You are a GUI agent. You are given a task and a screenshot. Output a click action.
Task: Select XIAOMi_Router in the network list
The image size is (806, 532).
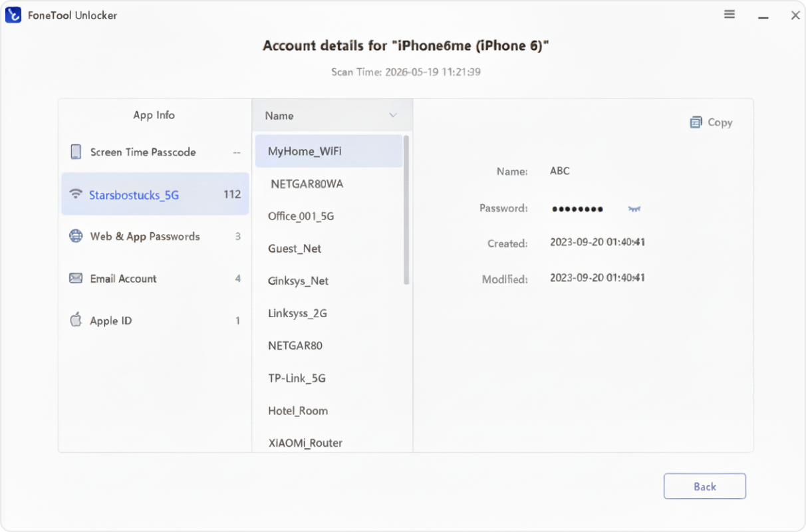pyautogui.click(x=329, y=443)
